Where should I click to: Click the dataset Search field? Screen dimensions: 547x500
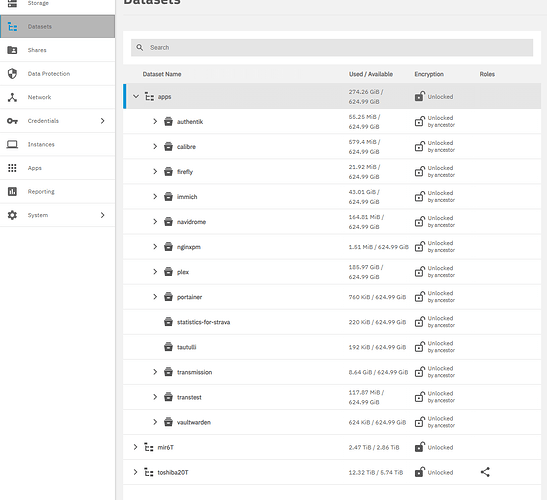coord(332,47)
